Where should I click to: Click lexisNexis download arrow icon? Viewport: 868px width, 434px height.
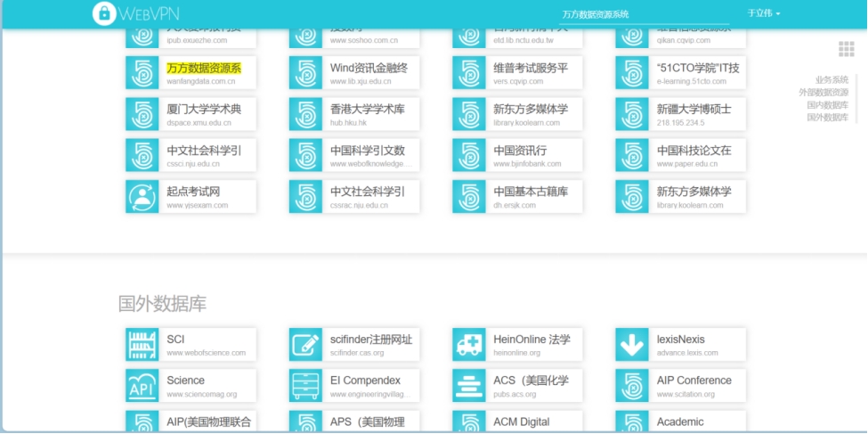pyautogui.click(x=632, y=345)
